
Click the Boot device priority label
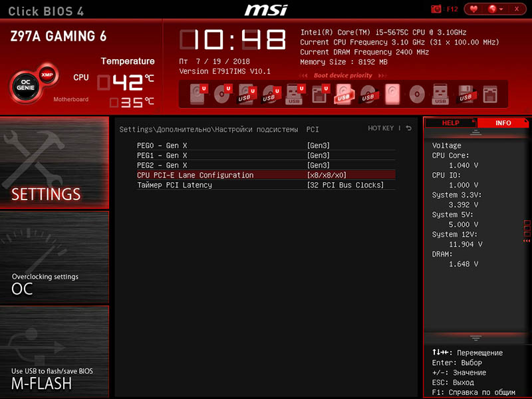pos(342,75)
